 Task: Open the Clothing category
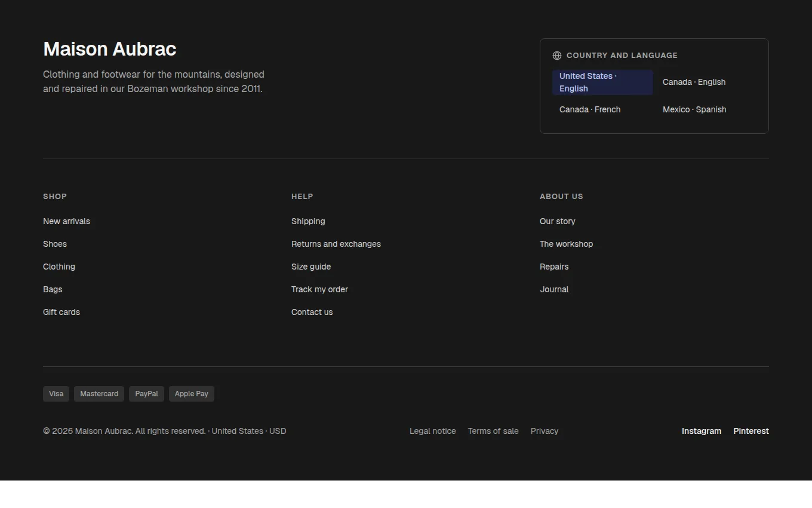pos(59,267)
